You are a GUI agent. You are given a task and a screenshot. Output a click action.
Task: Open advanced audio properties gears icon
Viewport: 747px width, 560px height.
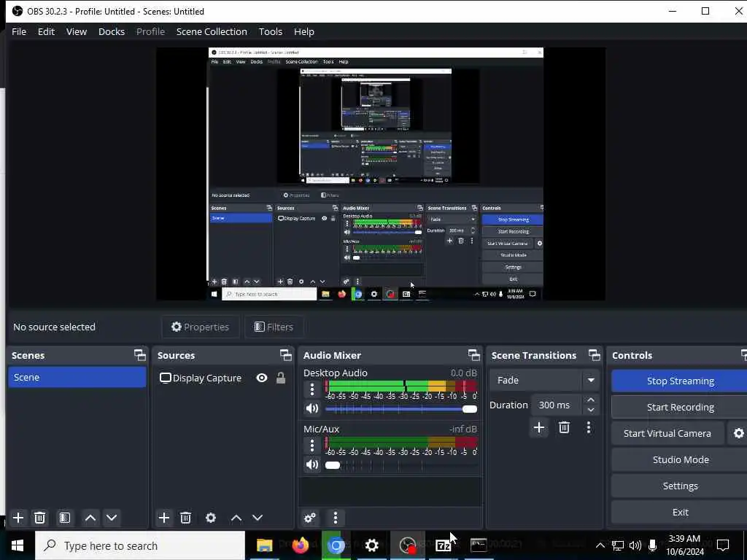click(309, 518)
